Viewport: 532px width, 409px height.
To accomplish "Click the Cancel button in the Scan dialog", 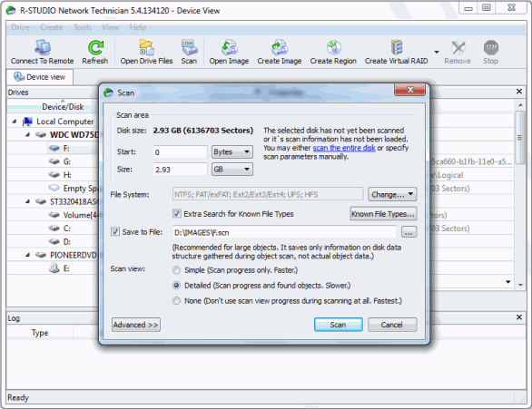I will coord(392,325).
